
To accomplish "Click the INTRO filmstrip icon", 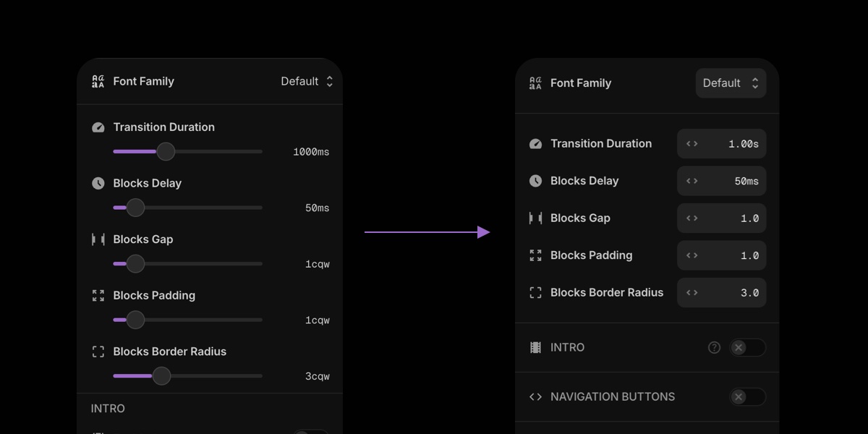I will coord(535,347).
